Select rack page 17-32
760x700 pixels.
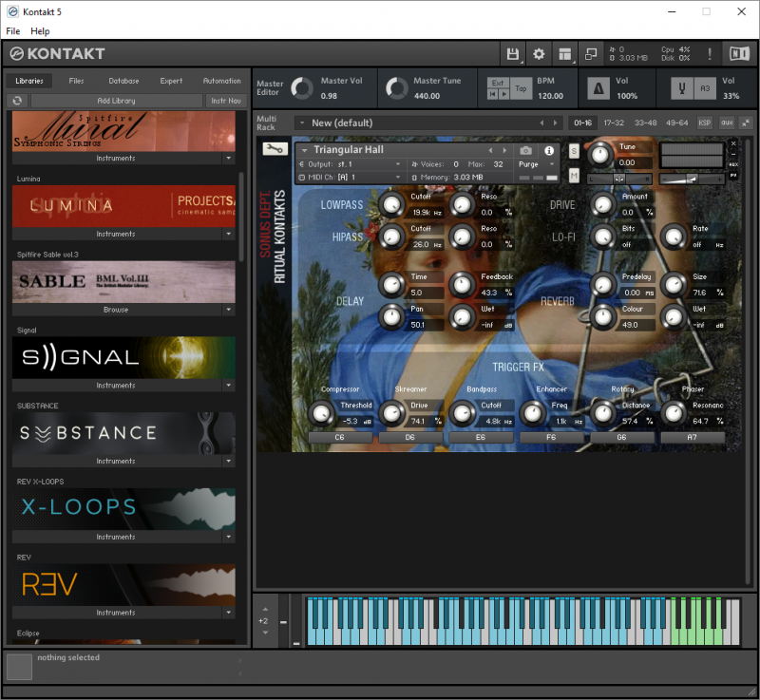pos(614,123)
